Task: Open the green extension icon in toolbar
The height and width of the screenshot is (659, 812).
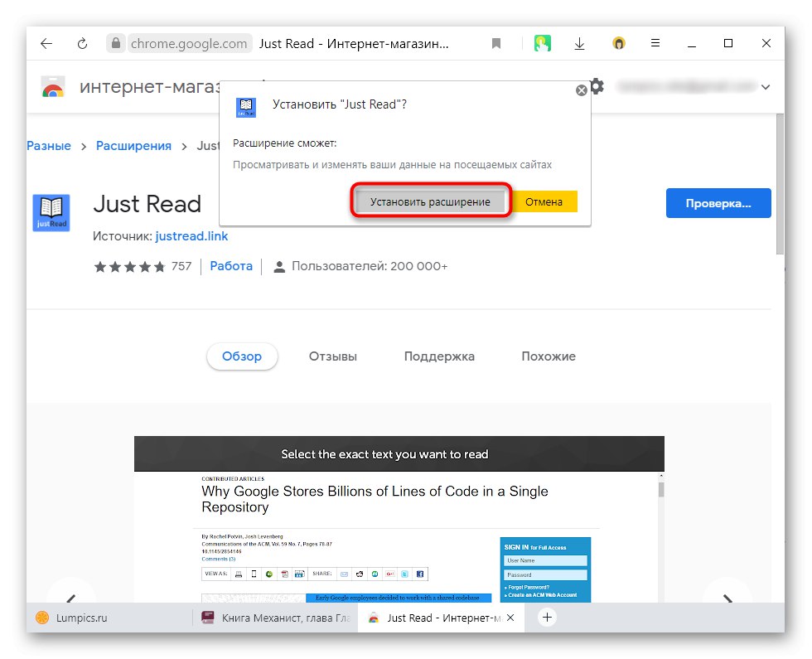Action: (x=542, y=43)
